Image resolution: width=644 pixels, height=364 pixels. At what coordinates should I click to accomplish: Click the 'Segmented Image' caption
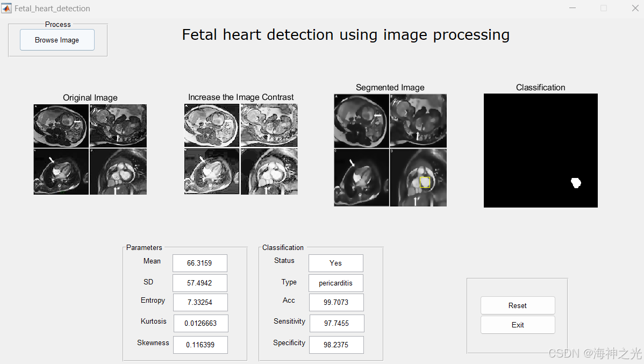(x=390, y=88)
